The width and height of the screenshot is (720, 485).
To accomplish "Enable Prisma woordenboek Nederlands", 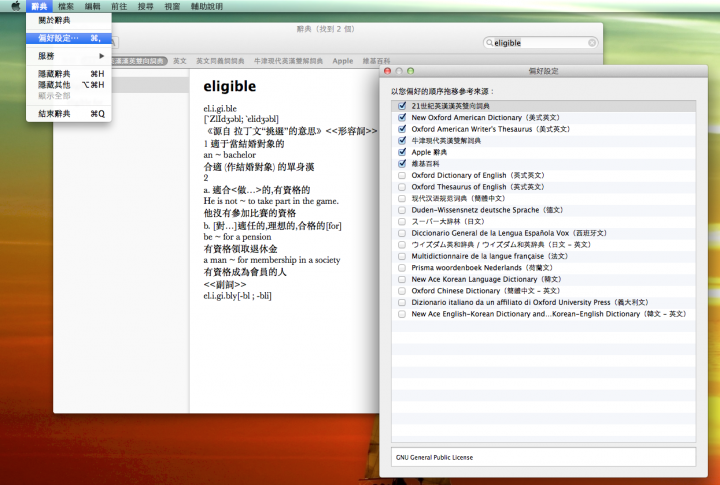I will [x=402, y=268].
